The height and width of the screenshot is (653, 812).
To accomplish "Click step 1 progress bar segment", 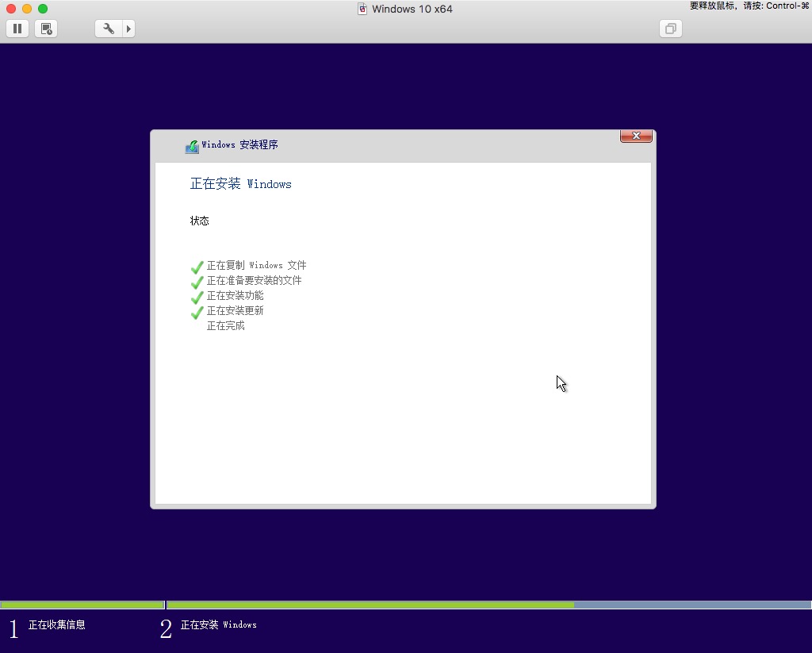I will coord(82,605).
